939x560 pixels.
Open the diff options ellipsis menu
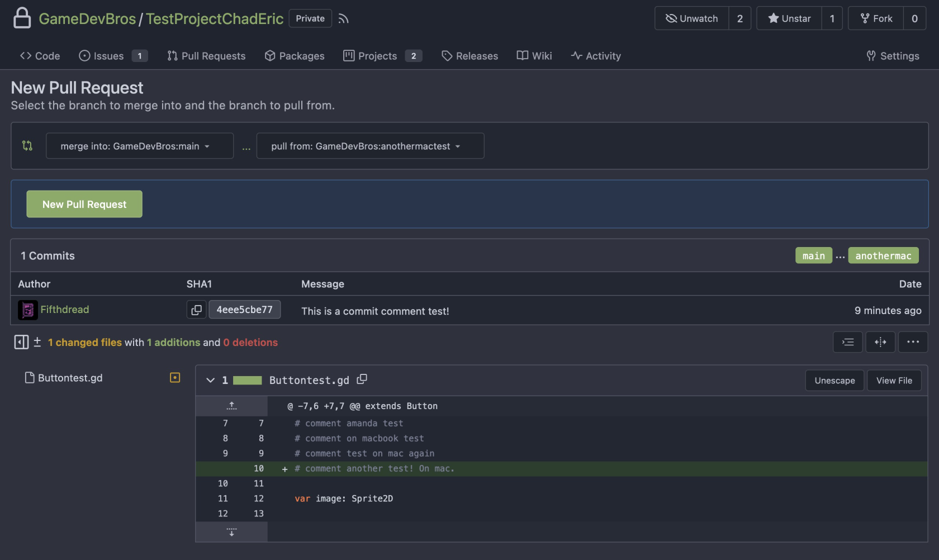pyautogui.click(x=913, y=342)
